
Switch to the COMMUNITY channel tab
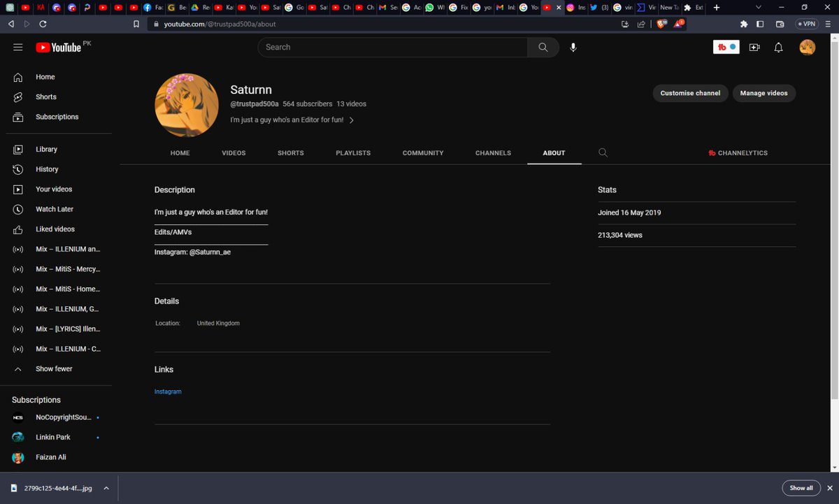pyautogui.click(x=423, y=153)
